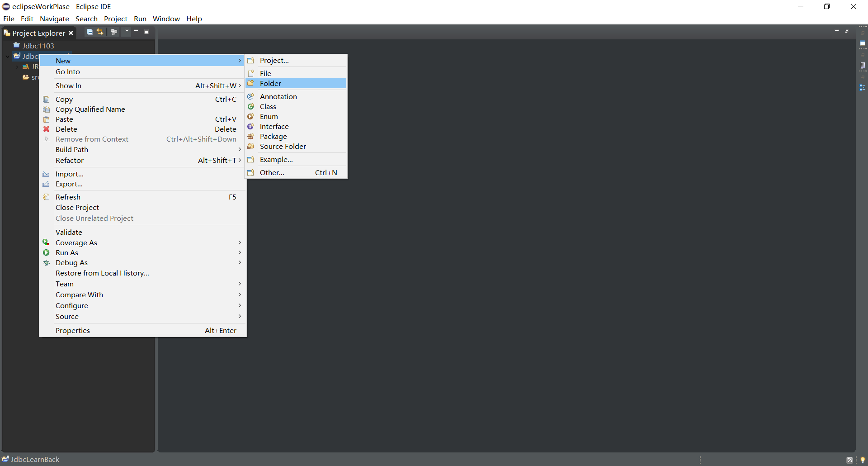Restore the third minimized view stack in right trim

pyautogui.click(x=863, y=78)
